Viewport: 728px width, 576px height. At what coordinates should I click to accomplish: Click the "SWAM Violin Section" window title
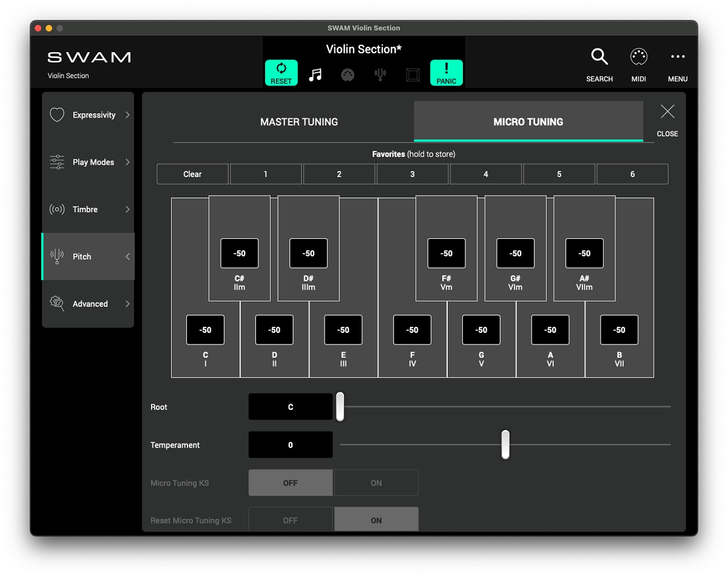tap(364, 28)
